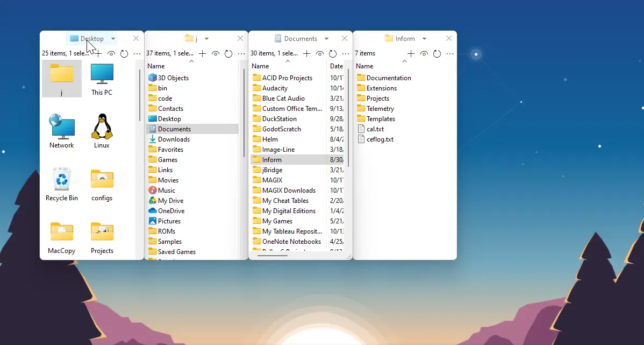Select the Network icon

click(62, 131)
